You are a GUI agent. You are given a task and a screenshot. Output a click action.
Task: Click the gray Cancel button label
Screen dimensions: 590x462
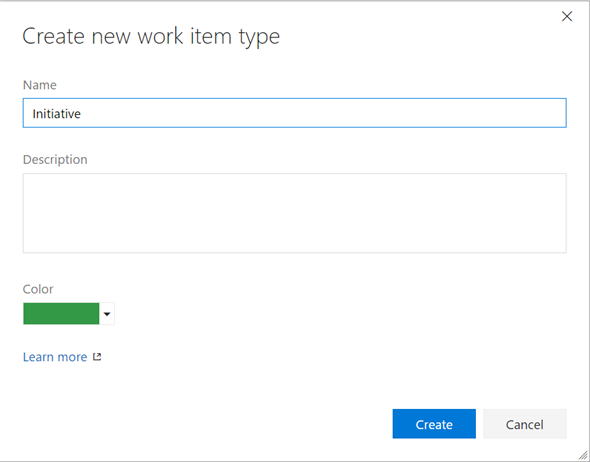click(x=525, y=424)
